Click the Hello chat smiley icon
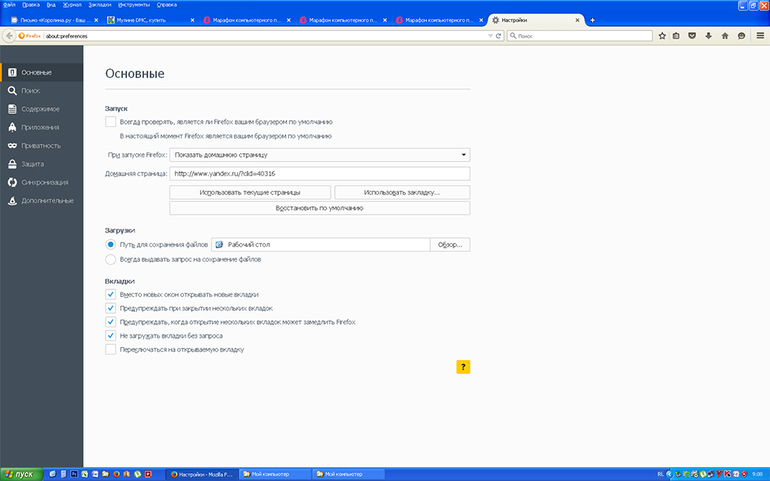The height and width of the screenshot is (481, 770). pos(742,36)
